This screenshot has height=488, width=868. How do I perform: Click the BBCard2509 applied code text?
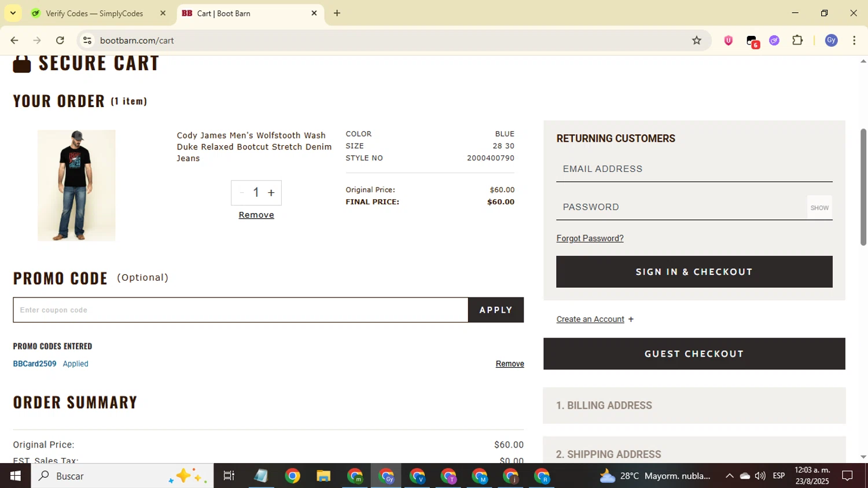click(x=35, y=364)
